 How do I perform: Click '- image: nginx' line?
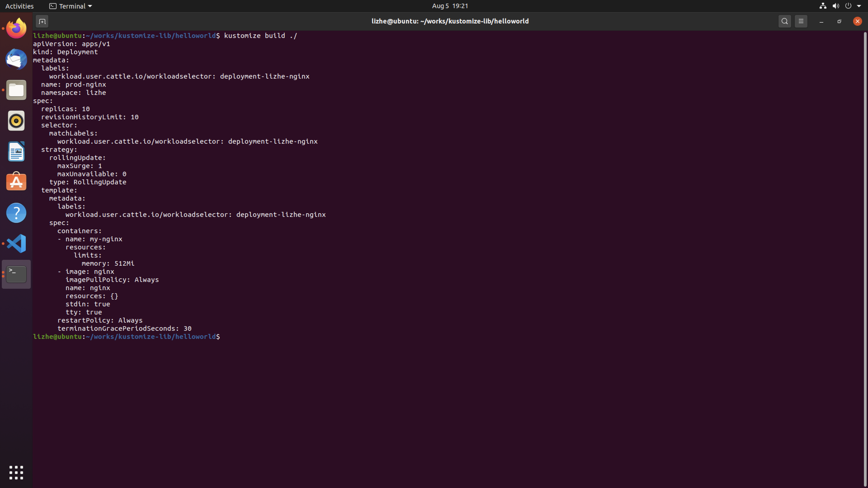86,271
